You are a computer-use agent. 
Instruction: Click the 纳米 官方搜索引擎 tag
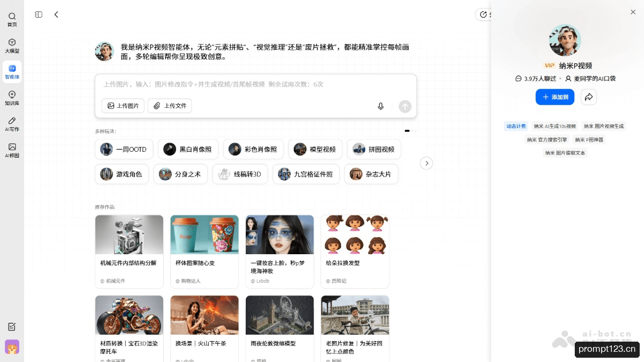tap(546, 139)
